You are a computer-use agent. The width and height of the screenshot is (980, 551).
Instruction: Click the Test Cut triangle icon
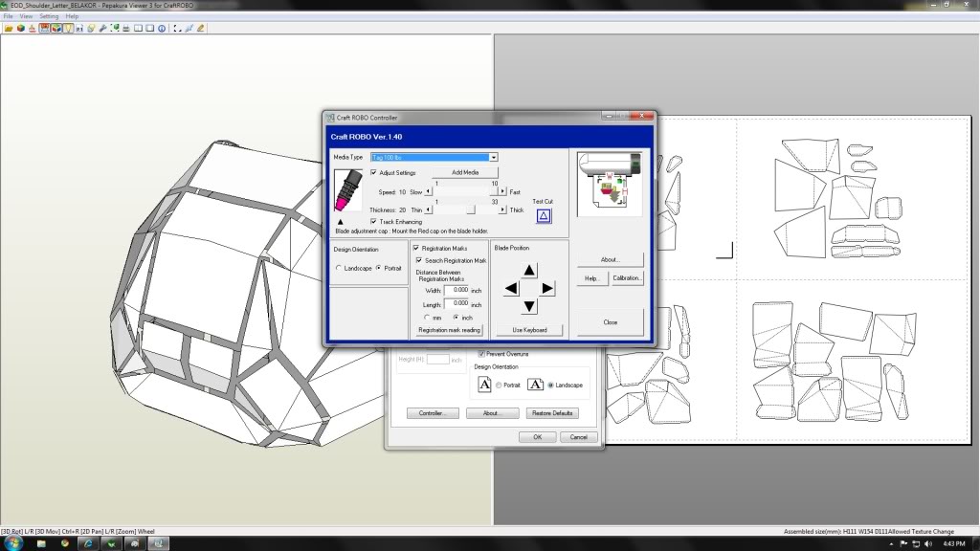[544, 216]
